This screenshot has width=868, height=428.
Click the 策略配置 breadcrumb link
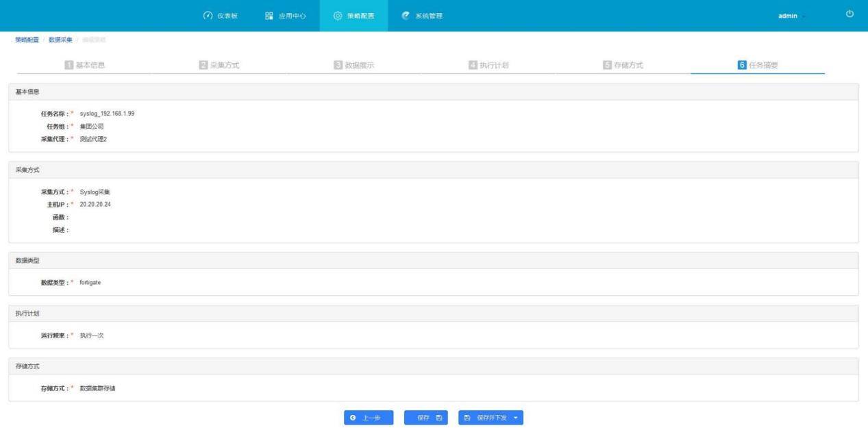point(27,40)
